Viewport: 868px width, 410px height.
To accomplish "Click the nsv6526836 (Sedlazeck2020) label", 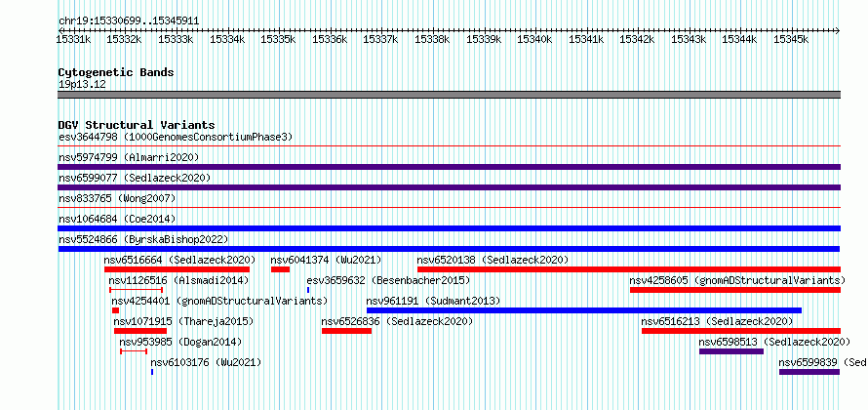I will pyautogui.click(x=397, y=321).
